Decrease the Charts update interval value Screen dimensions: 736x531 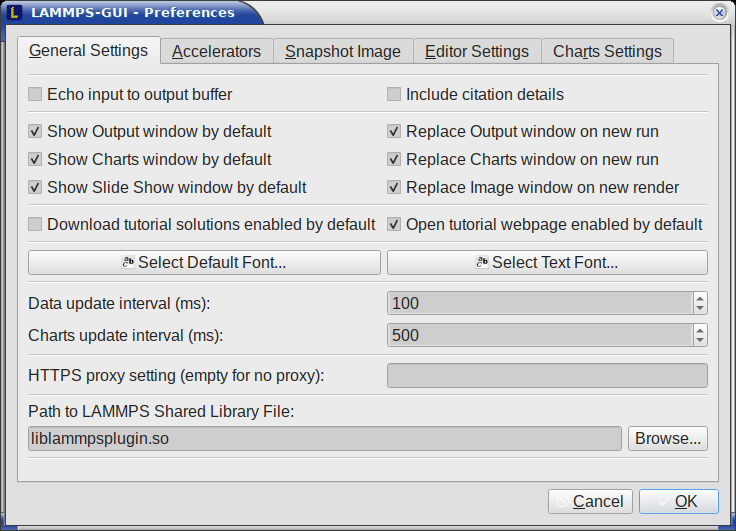tap(700, 340)
